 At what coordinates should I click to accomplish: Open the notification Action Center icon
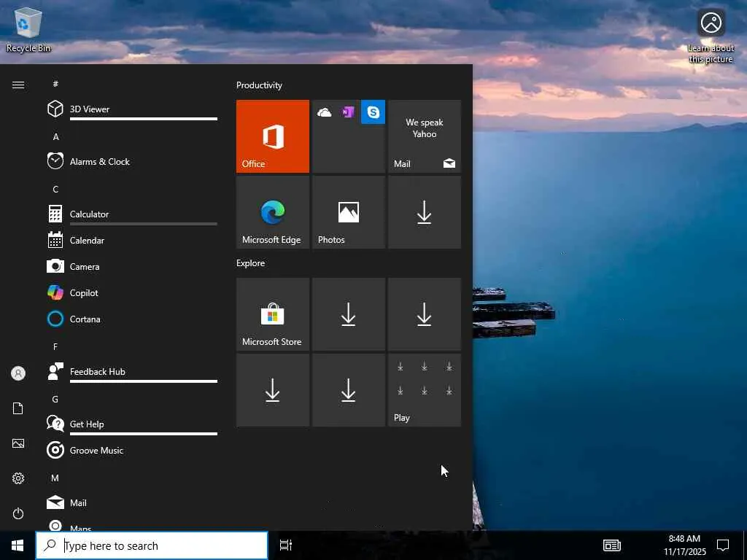(x=723, y=545)
